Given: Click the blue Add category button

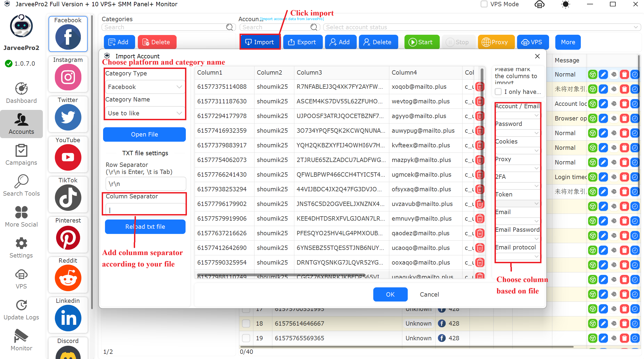Looking at the screenshot, I should pos(119,42).
